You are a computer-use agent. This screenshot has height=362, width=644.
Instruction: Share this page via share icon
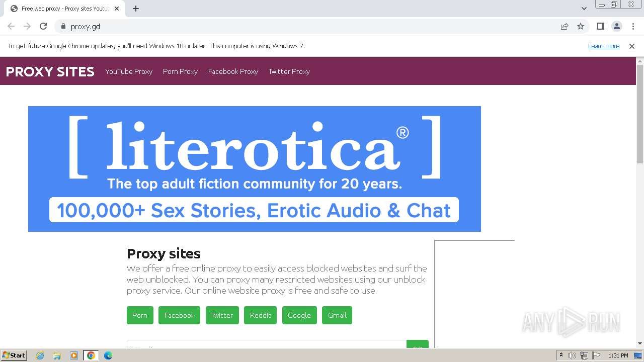565,26
